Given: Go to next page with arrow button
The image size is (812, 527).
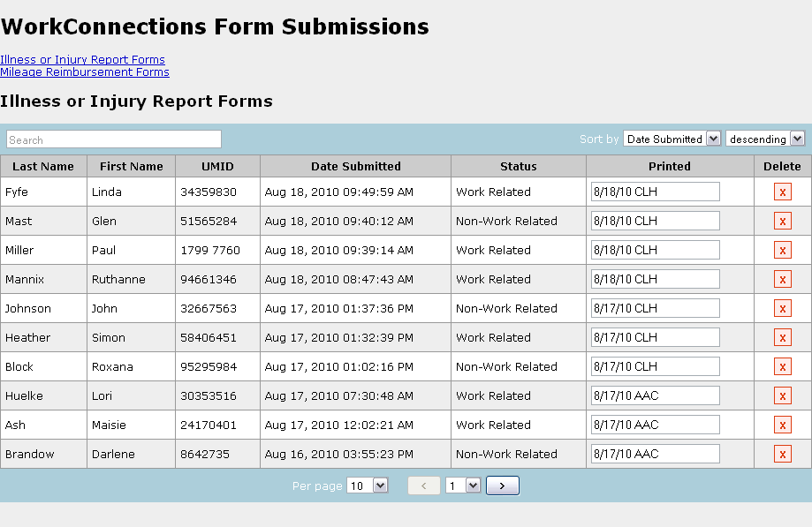Looking at the screenshot, I should [x=502, y=486].
